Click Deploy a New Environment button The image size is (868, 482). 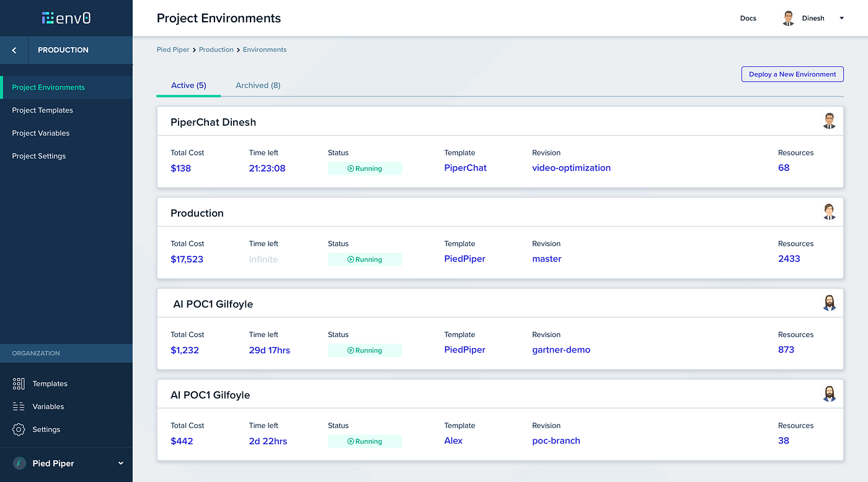pyautogui.click(x=792, y=74)
